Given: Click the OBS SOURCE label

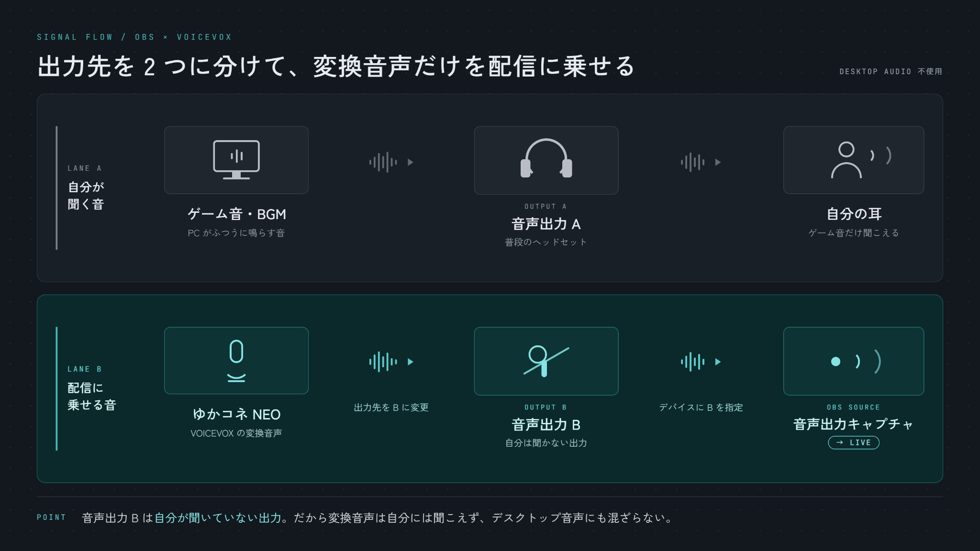Looking at the screenshot, I should 854,408.
